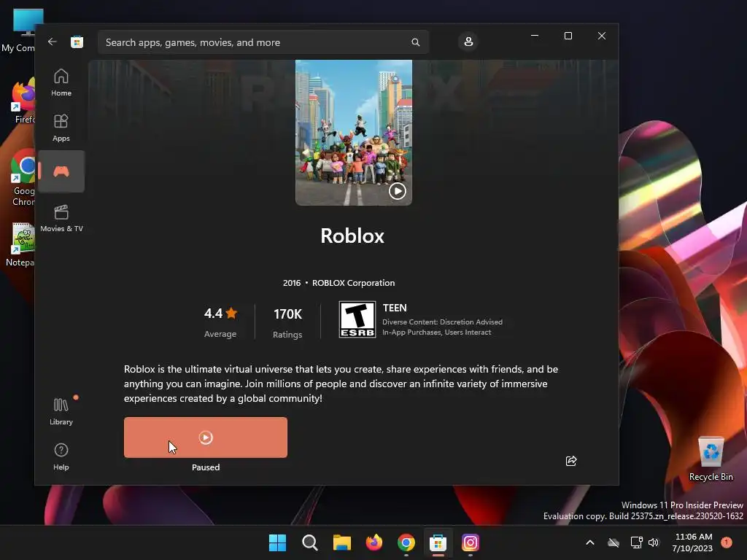
Task: Open Instagram from the taskbar
Action: pos(471,542)
